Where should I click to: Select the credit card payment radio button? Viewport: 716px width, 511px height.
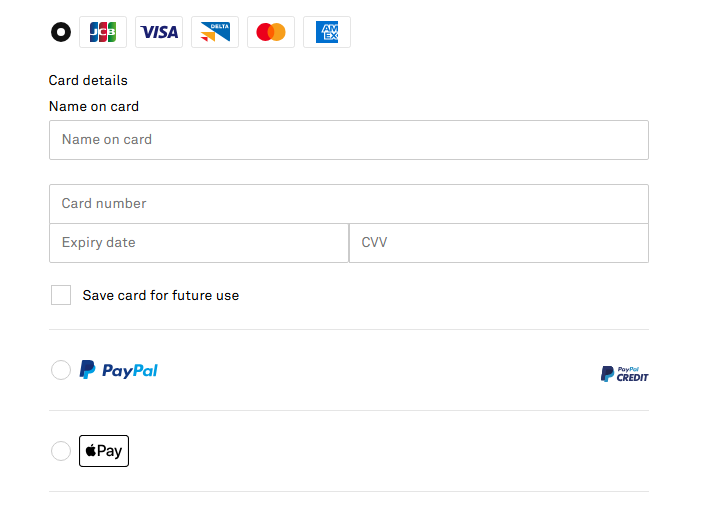pyautogui.click(x=61, y=32)
